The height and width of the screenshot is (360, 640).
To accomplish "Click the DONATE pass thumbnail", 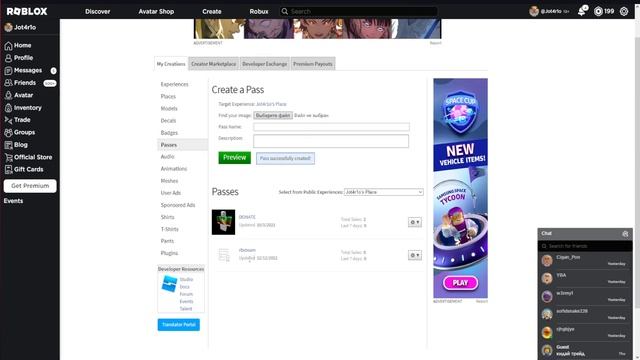I will 223,222.
